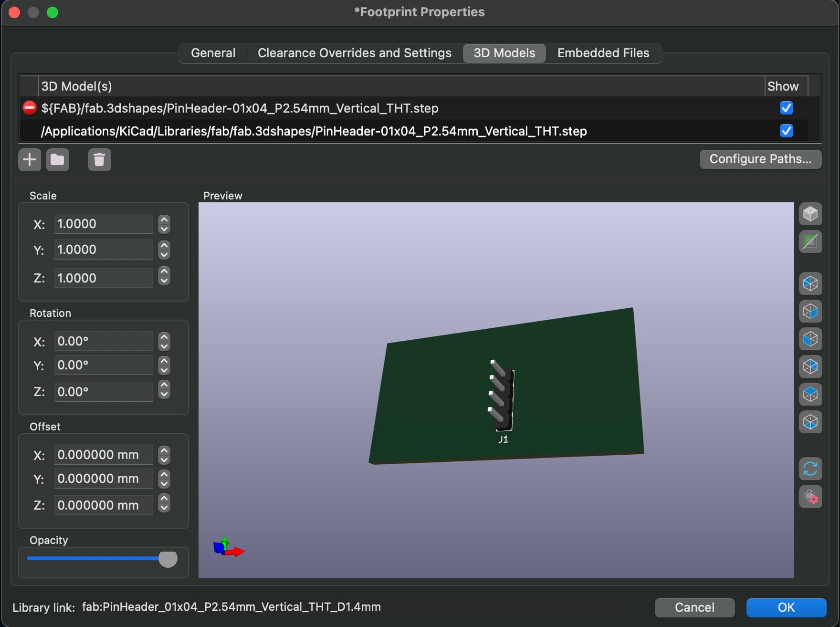This screenshot has height=627, width=840.
Task: Toggle the perspective projection cube icon
Action: tap(810, 214)
